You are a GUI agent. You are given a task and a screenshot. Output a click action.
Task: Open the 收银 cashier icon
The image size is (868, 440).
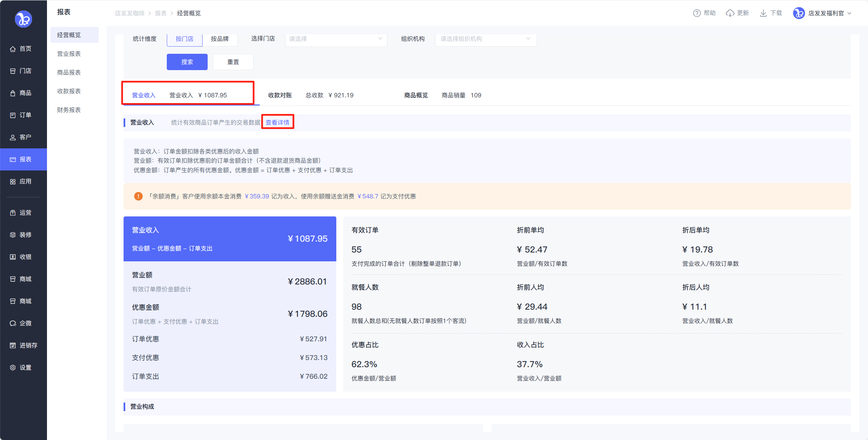pyautogui.click(x=13, y=257)
